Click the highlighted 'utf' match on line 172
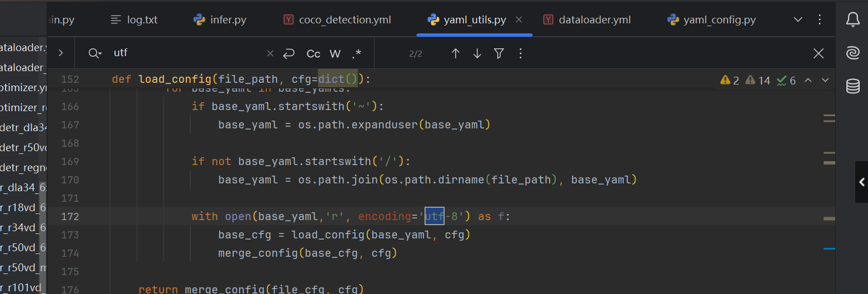The image size is (868, 294). pyautogui.click(x=435, y=216)
